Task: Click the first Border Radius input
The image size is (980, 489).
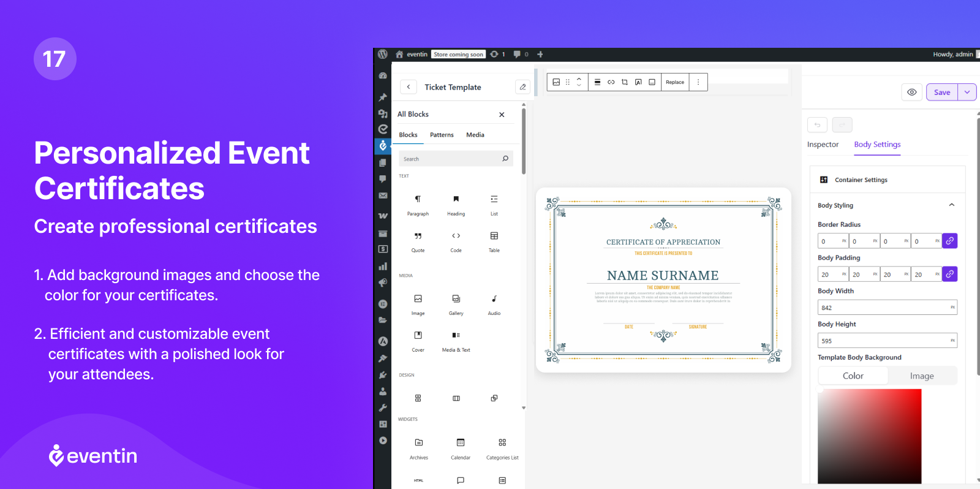Action: (833, 241)
